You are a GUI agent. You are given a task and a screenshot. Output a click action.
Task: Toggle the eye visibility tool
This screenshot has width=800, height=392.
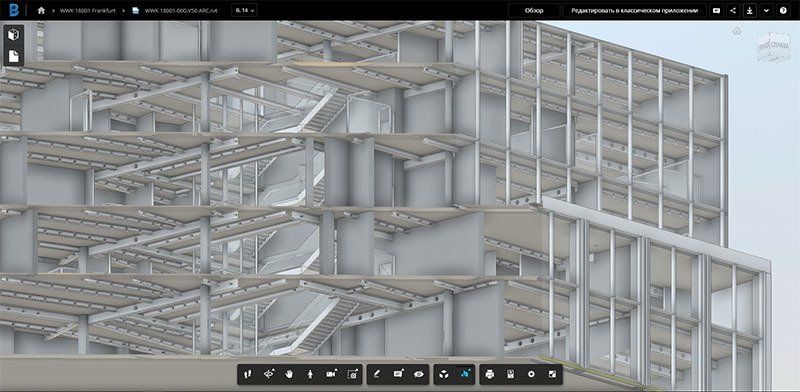click(419, 374)
